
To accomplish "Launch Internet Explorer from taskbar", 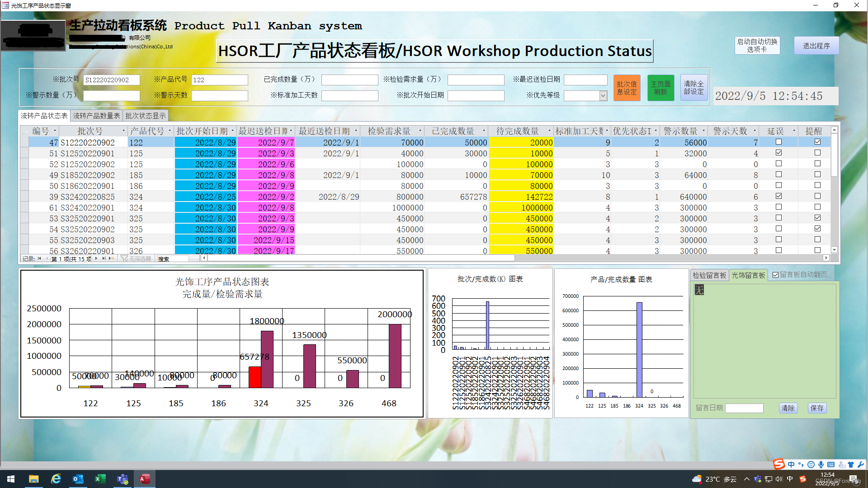I will coord(56,479).
